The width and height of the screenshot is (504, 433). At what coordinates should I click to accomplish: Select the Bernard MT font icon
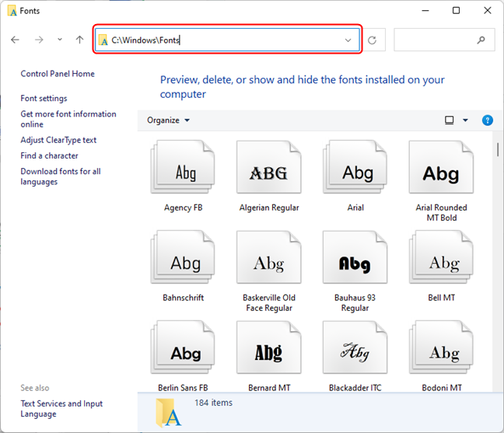point(268,347)
